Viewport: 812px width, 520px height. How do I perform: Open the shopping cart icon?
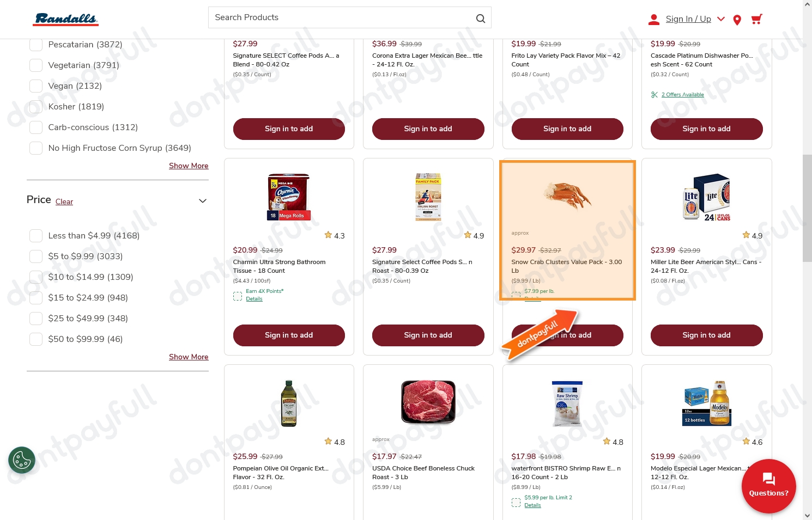coord(756,19)
